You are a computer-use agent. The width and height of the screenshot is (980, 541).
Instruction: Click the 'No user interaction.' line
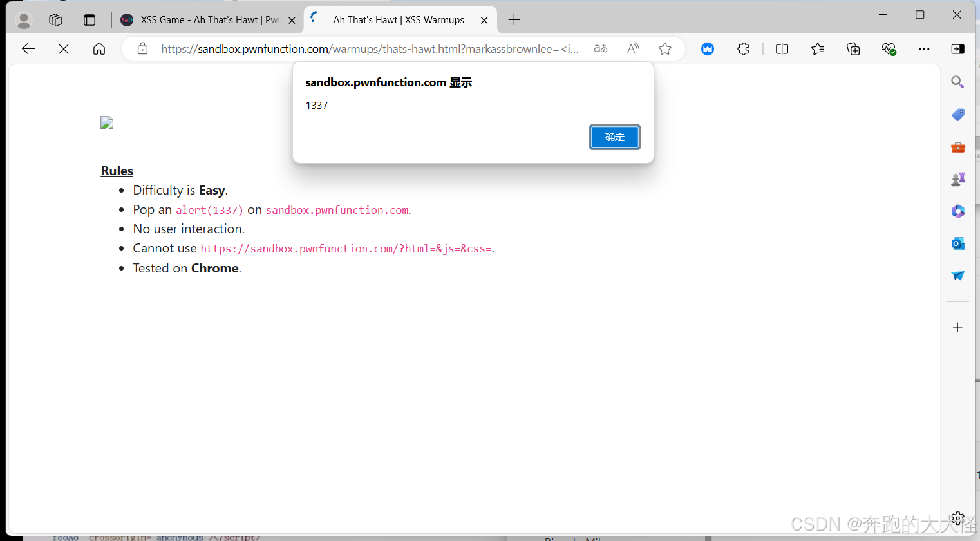pos(189,229)
